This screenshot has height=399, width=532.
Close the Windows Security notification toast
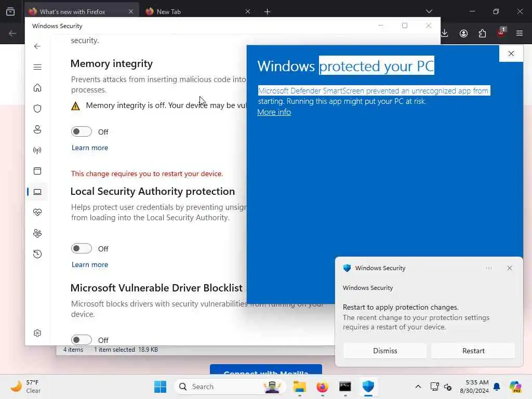[x=509, y=268]
